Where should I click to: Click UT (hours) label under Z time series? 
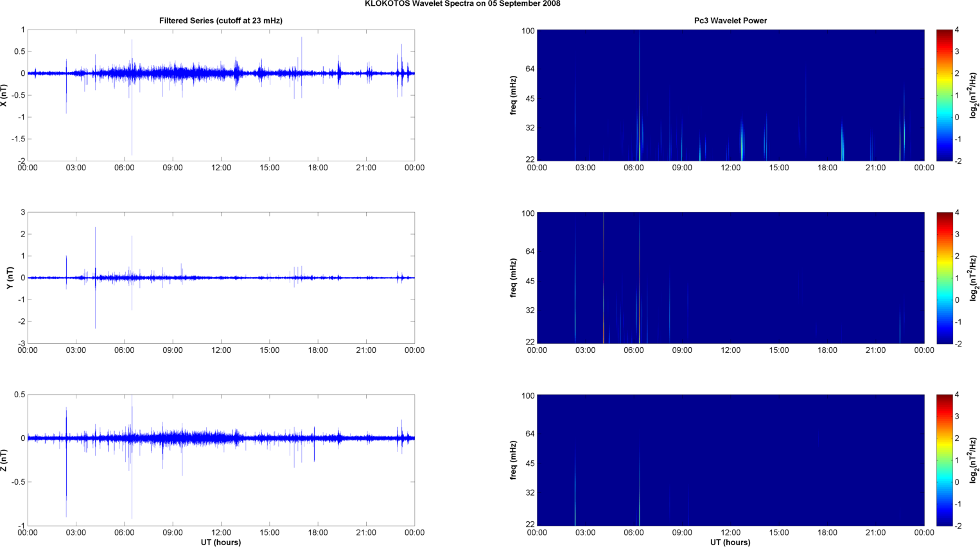coord(220,543)
